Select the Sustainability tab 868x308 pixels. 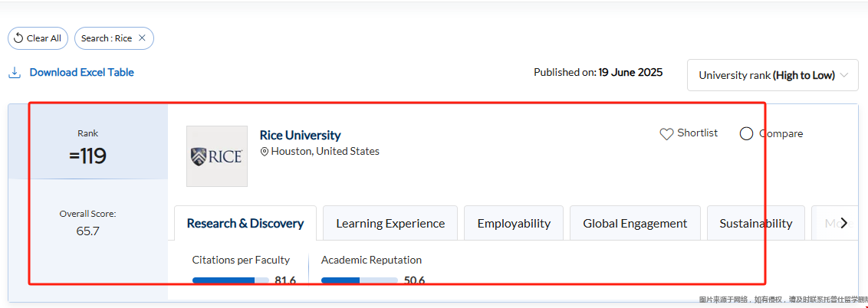(x=755, y=224)
